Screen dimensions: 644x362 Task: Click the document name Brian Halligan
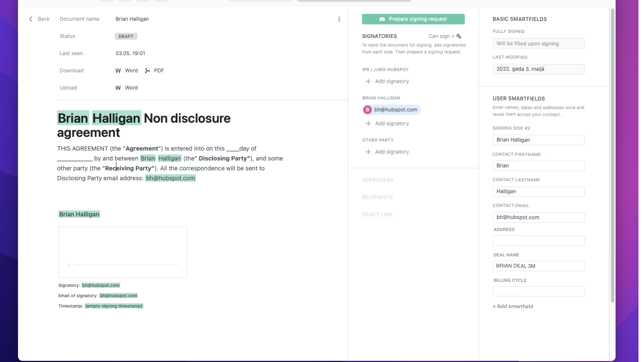[x=132, y=19]
